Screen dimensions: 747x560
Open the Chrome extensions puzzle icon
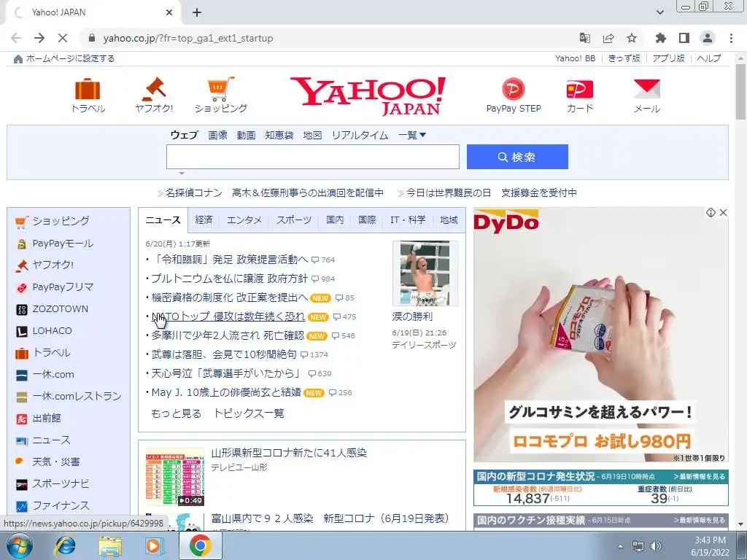[x=660, y=38]
